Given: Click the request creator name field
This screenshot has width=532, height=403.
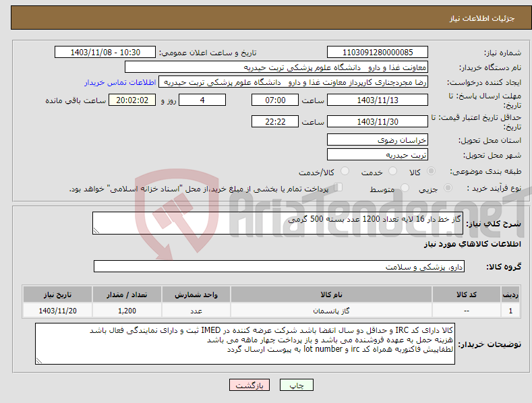Looking at the screenshot, I should [293, 82].
